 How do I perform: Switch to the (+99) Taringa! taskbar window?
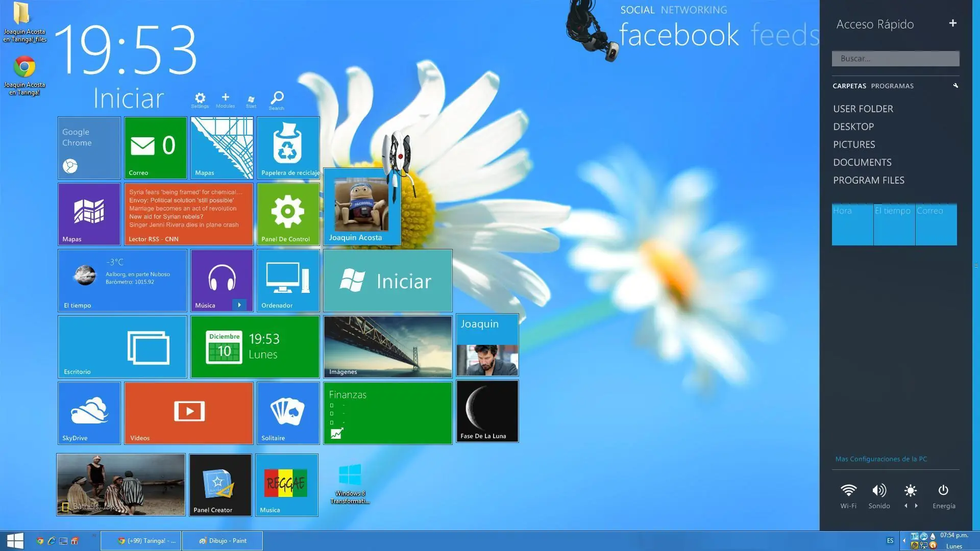click(x=141, y=541)
